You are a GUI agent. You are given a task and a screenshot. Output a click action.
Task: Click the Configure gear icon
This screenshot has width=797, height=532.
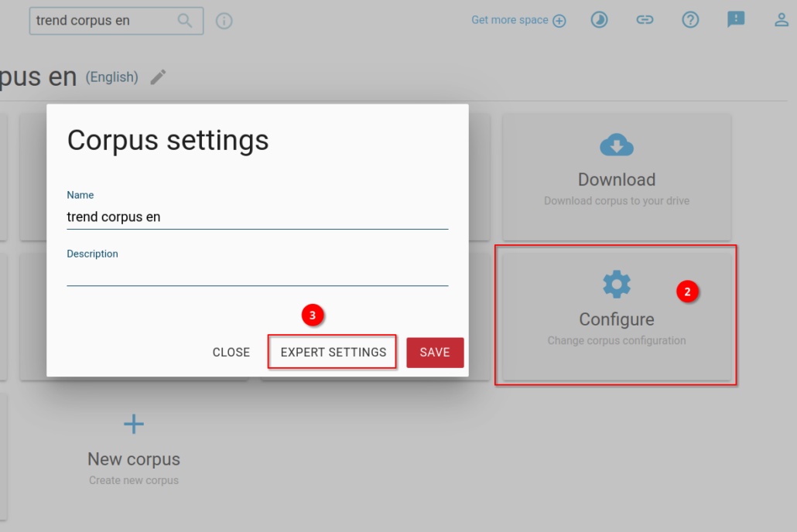tap(617, 285)
